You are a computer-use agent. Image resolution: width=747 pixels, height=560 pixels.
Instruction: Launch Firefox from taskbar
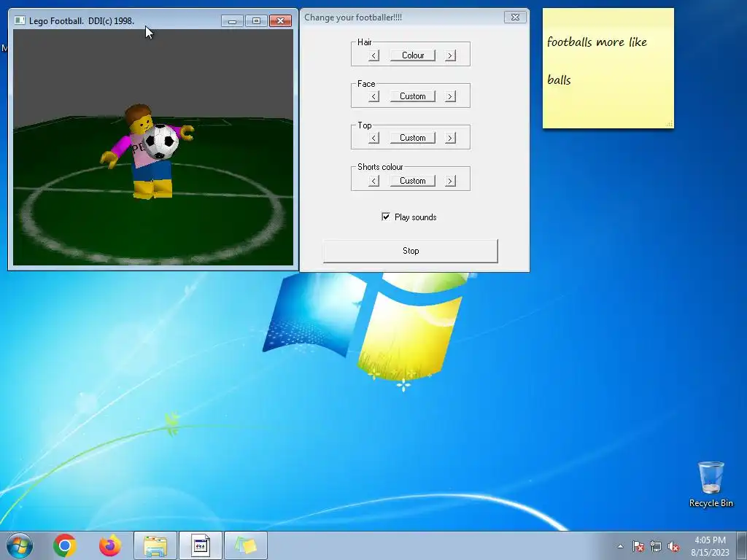(110, 545)
